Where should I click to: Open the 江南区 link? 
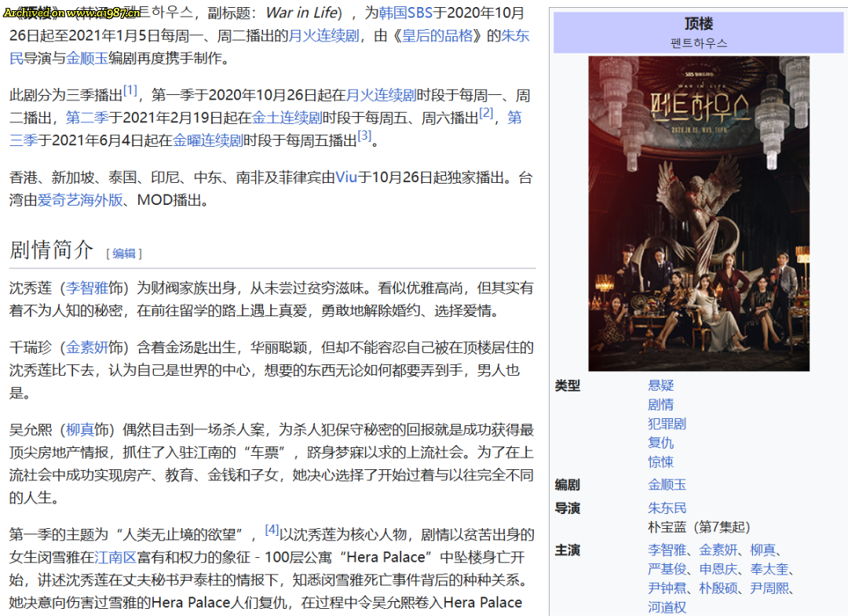(115, 557)
